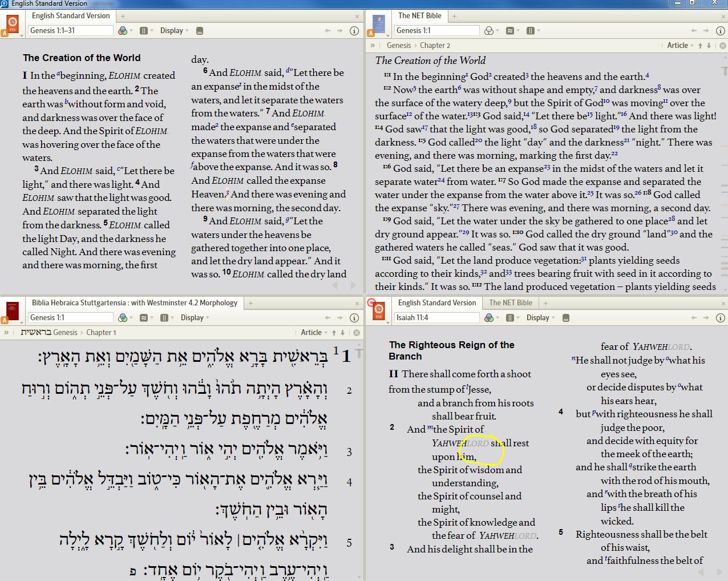Jump to next article in Biblia Hebraica panel
This screenshot has width=728, height=581.
342,333
